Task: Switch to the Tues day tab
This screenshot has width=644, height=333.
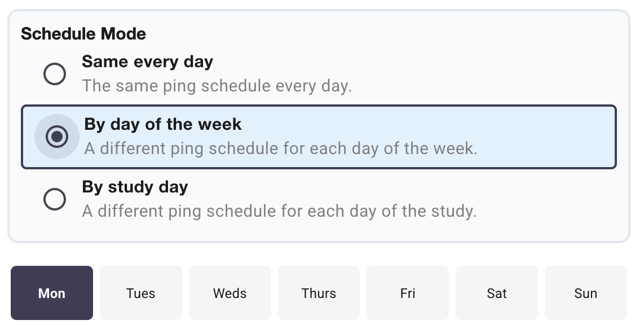Action: (x=140, y=293)
